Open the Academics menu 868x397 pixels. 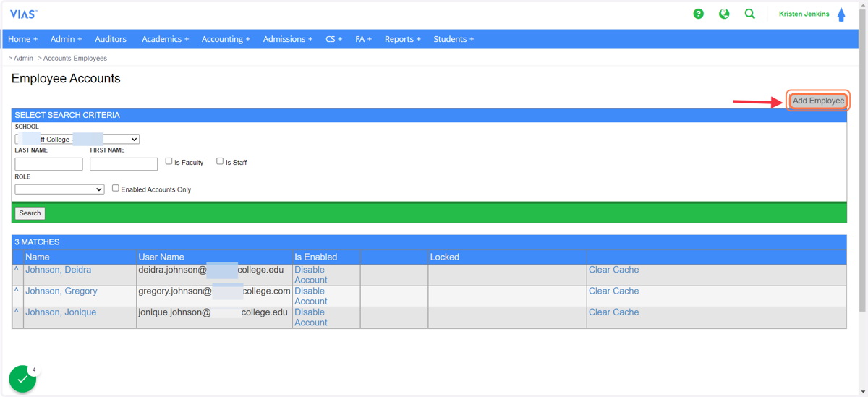click(x=165, y=39)
